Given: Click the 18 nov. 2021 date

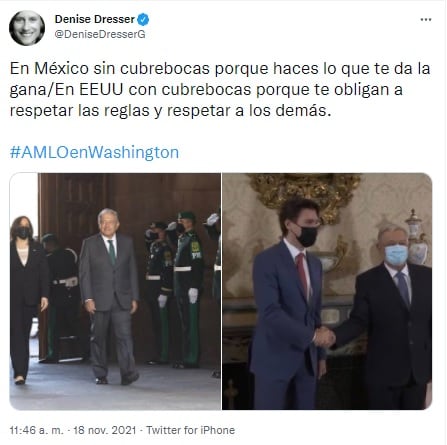Looking at the screenshot, I should tap(105, 430).
